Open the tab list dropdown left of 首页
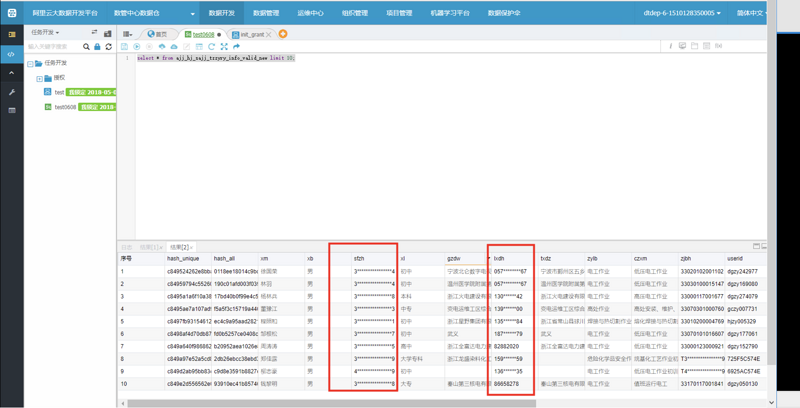The width and height of the screenshot is (800, 408). click(128, 34)
